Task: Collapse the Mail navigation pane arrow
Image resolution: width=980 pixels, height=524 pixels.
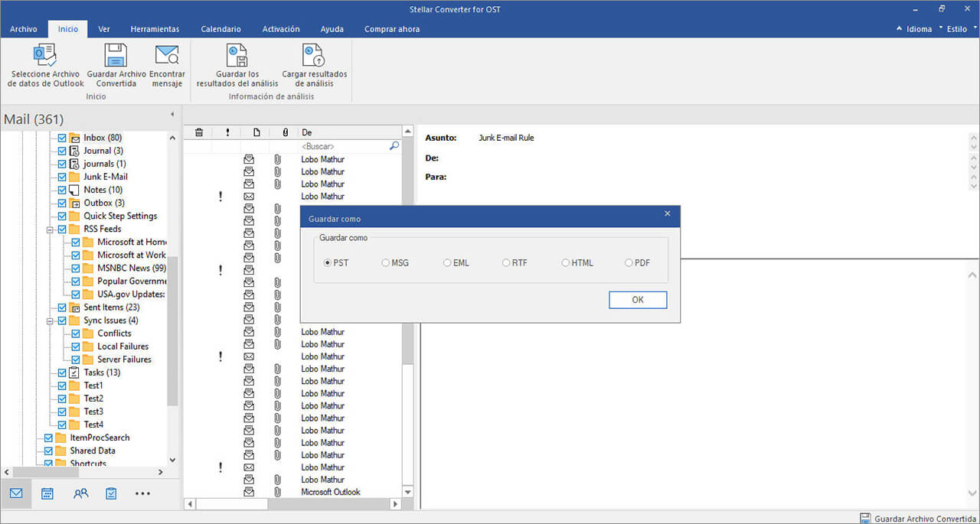Action: tap(171, 115)
